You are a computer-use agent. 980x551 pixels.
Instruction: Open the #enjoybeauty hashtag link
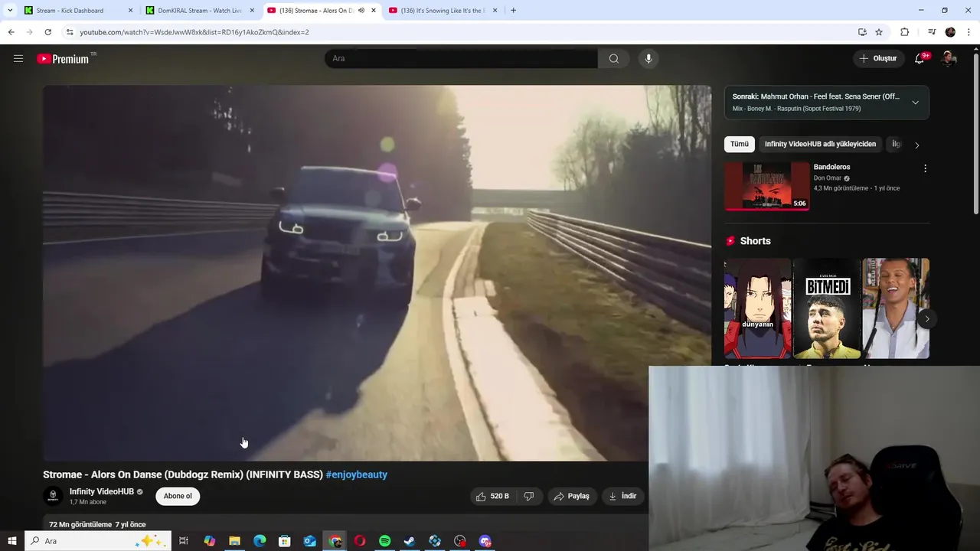pos(357,474)
